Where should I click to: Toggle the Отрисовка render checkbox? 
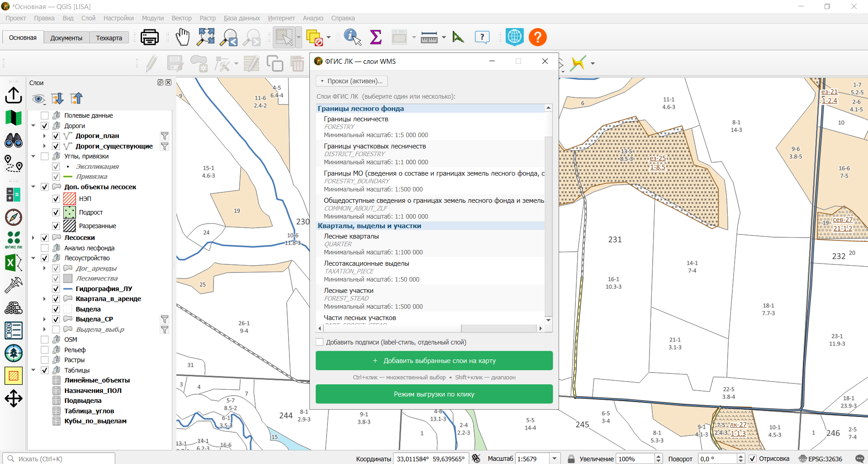pyautogui.click(x=753, y=459)
